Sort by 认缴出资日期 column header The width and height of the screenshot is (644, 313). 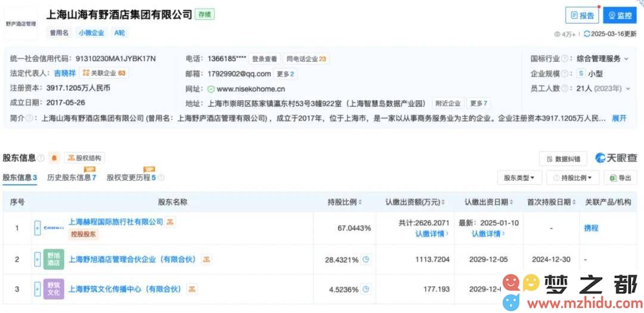pos(489,202)
